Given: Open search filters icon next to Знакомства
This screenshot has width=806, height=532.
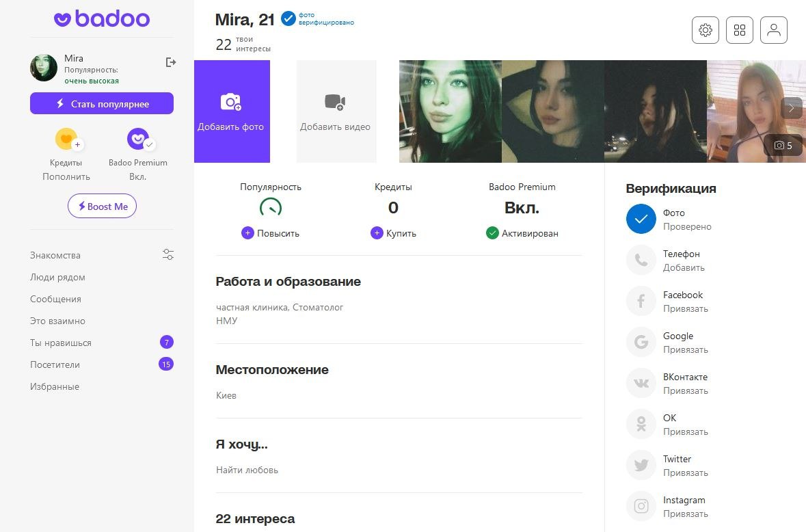Looking at the screenshot, I should coord(168,254).
